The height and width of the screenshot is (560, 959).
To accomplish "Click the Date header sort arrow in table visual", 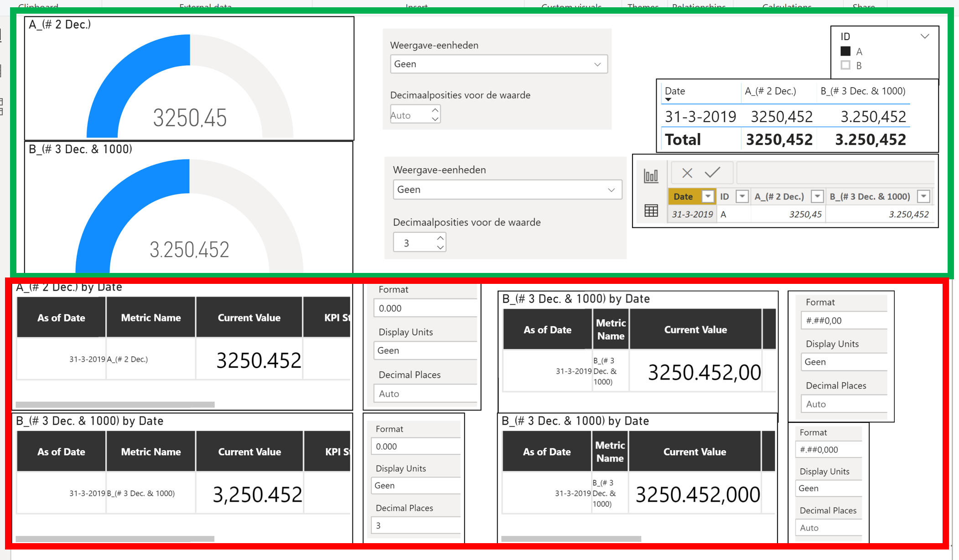I will pyautogui.click(x=668, y=99).
